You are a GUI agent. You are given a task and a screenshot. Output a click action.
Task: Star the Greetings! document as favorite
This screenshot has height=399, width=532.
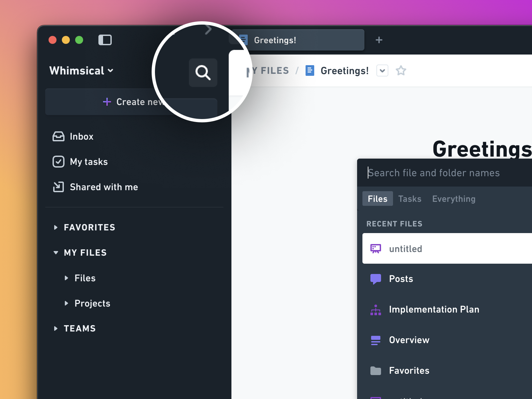[401, 70]
